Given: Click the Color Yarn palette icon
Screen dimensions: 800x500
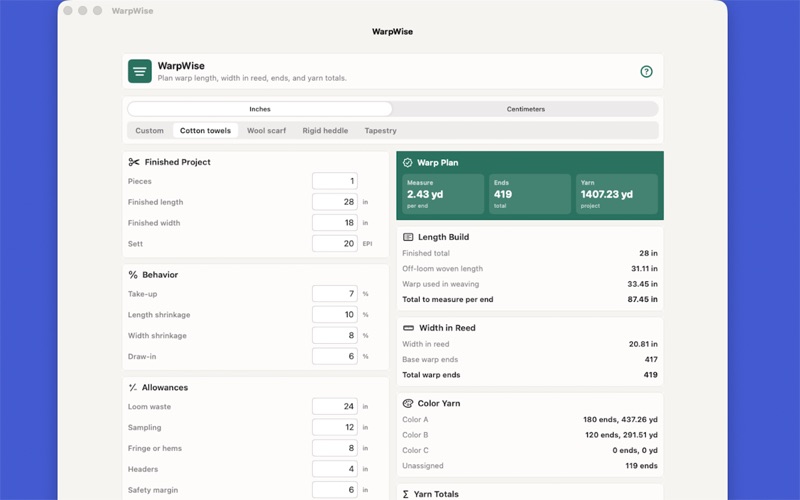Looking at the screenshot, I should pos(408,404).
